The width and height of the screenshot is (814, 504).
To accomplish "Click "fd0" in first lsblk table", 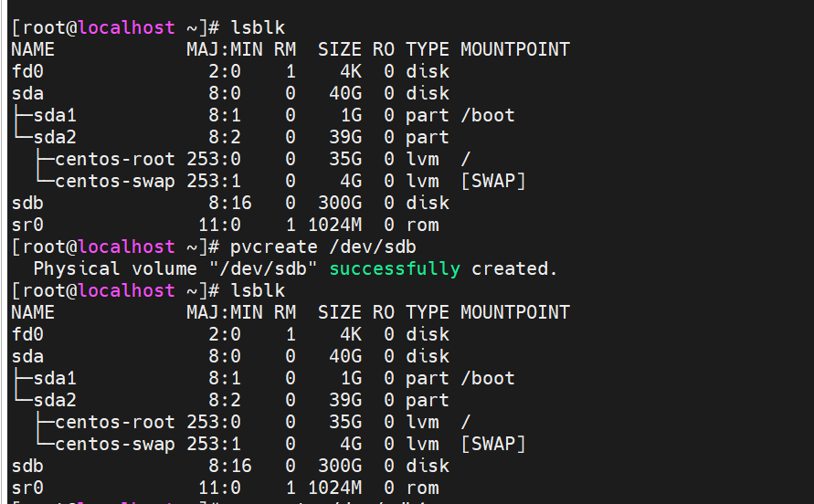I will tap(27, 71).
